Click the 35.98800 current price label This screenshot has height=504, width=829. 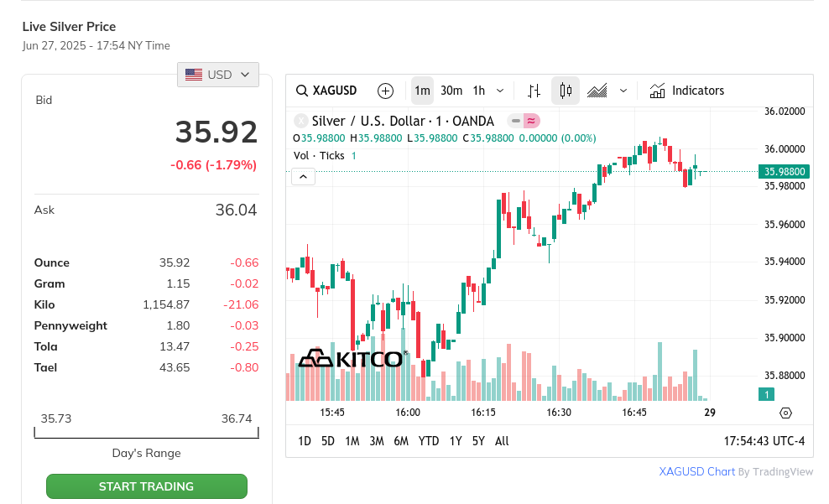[785, 172]
